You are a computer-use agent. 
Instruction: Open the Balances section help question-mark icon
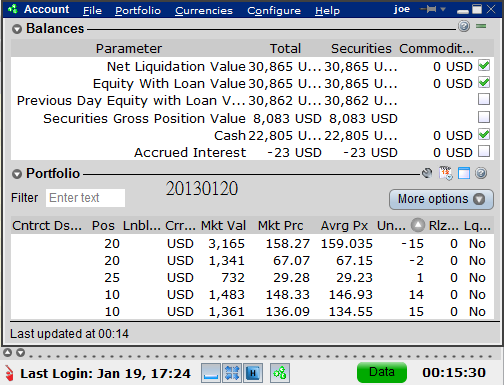[x=464, y=26]
